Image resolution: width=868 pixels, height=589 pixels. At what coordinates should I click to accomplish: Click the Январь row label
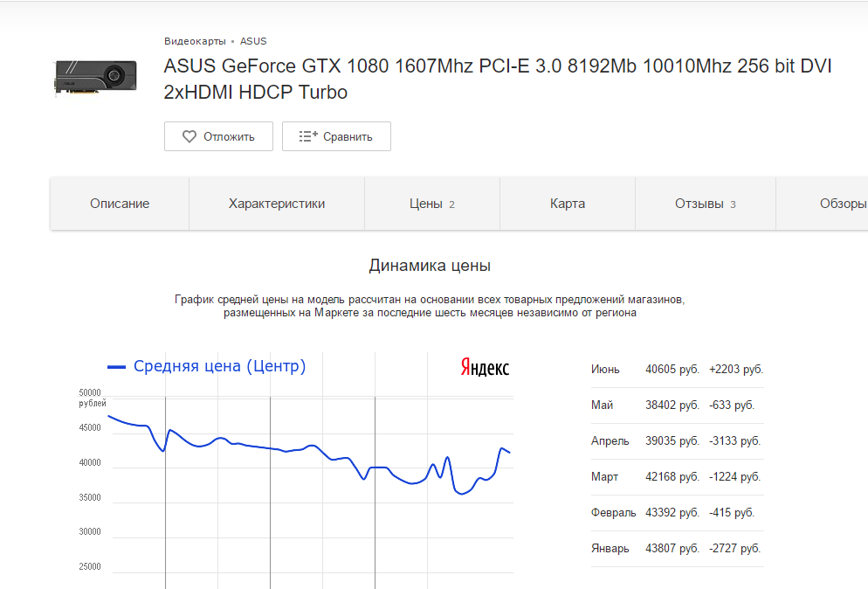coord(610,549)
